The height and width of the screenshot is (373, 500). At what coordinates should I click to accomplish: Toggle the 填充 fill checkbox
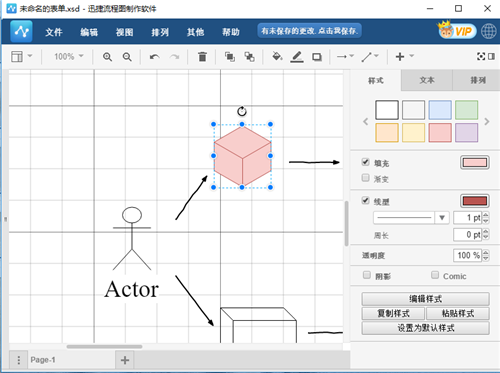point(366,162)
